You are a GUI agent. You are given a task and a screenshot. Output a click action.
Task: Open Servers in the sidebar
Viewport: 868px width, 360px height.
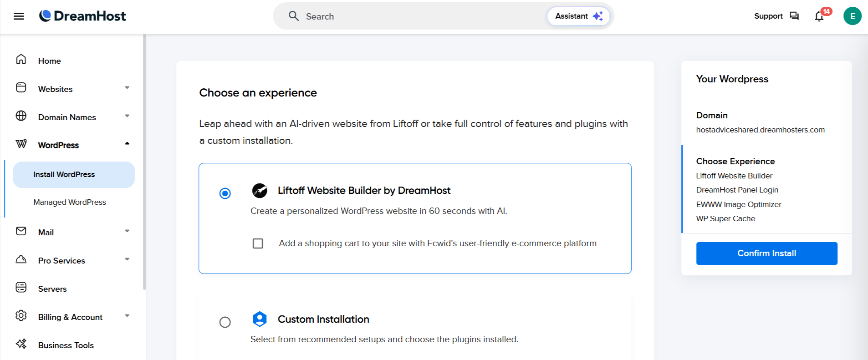point(52,289)
